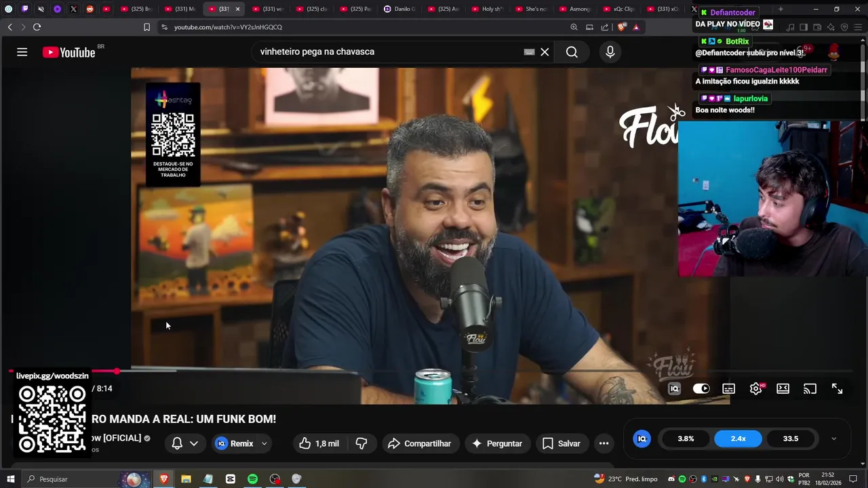Viewport: 868px width, 488px height.
Task: Switch to the "xQc Clips" tab
Action: 620,9
